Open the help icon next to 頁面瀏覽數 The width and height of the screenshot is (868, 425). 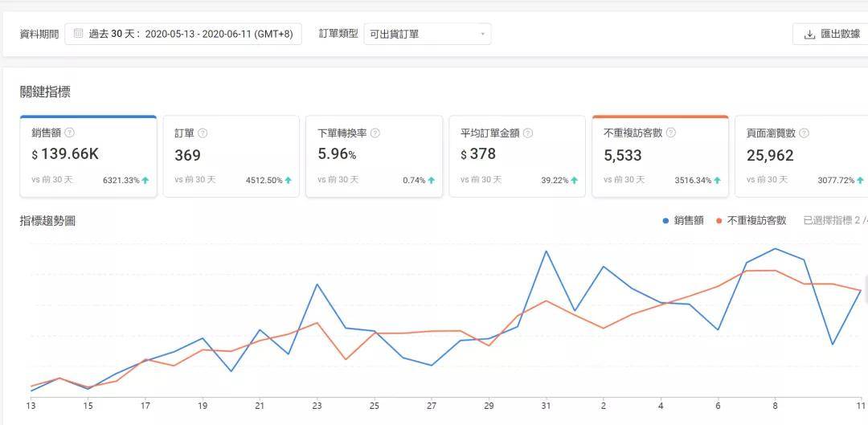coord(805,133)
